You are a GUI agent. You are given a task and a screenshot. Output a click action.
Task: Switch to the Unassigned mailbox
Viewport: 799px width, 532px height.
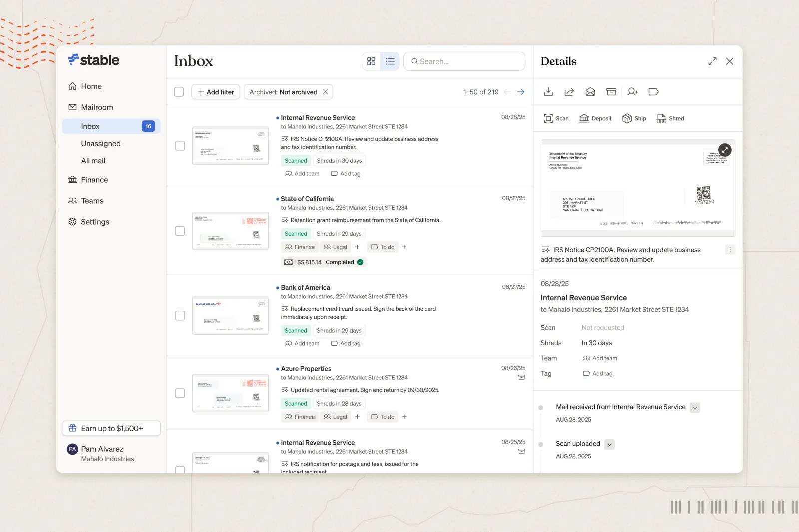coord(101,143)
